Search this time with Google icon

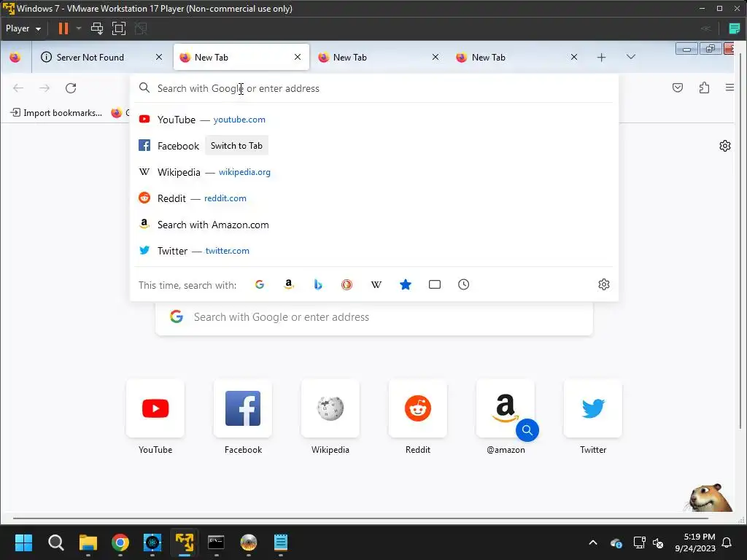coord(260,285)
